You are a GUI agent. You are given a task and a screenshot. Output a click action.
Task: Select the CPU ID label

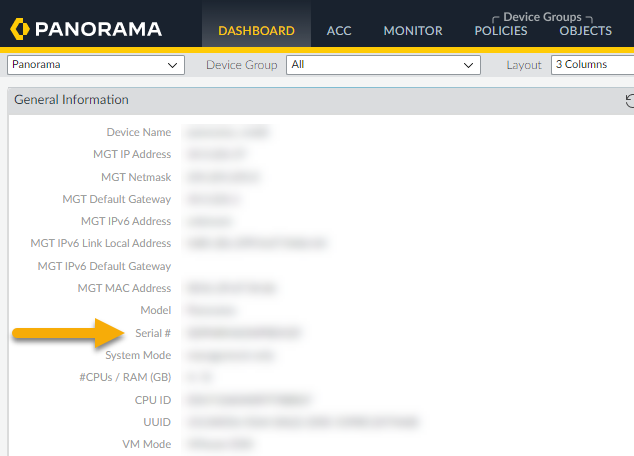click(x=153, y=400)
